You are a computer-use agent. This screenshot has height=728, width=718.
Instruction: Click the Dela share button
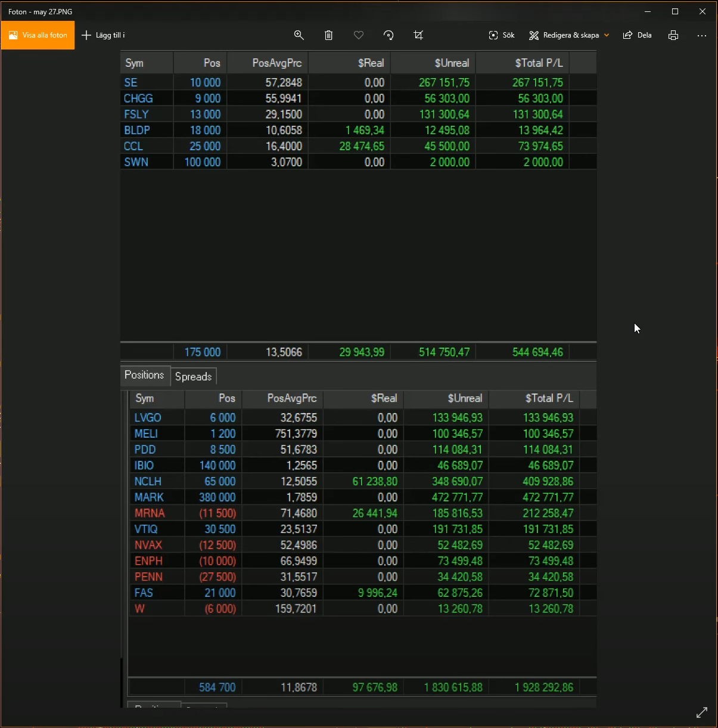[x=638, y=35]
